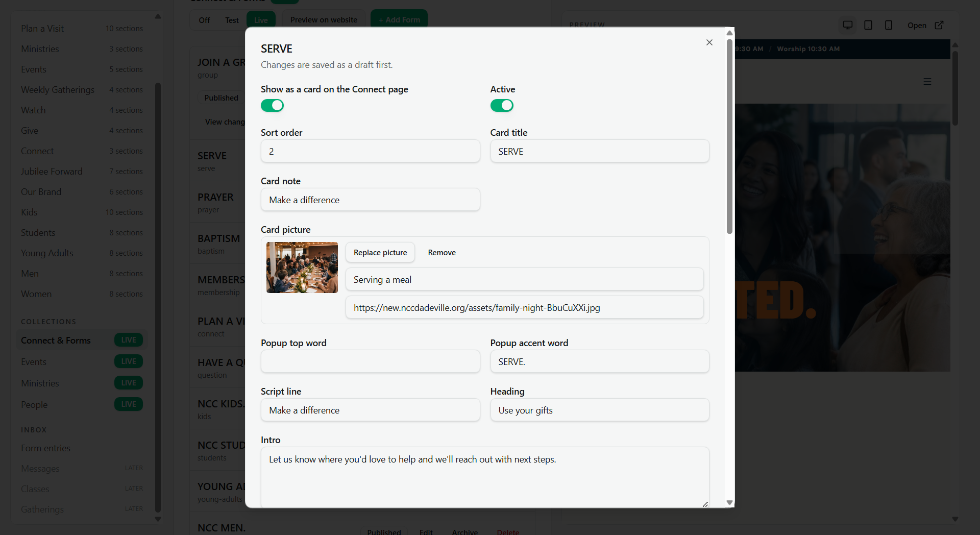Open Jubilee Forward page in sidebar

82,172
